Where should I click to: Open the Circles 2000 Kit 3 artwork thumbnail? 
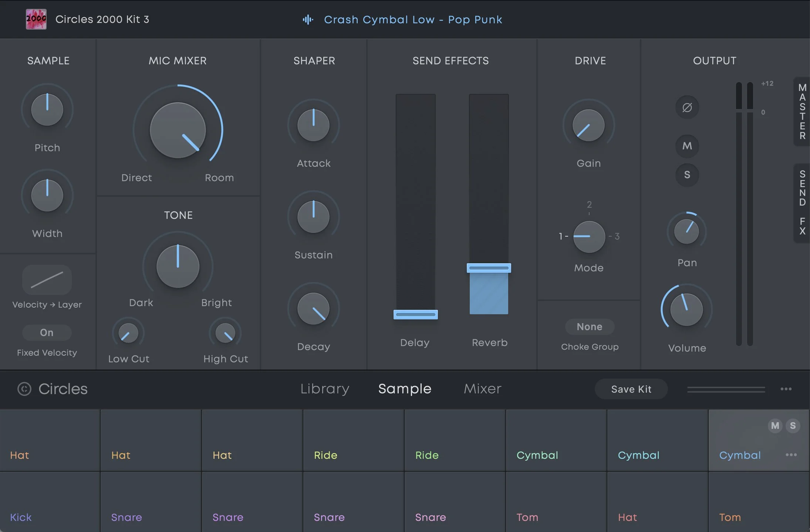(36, 19)
